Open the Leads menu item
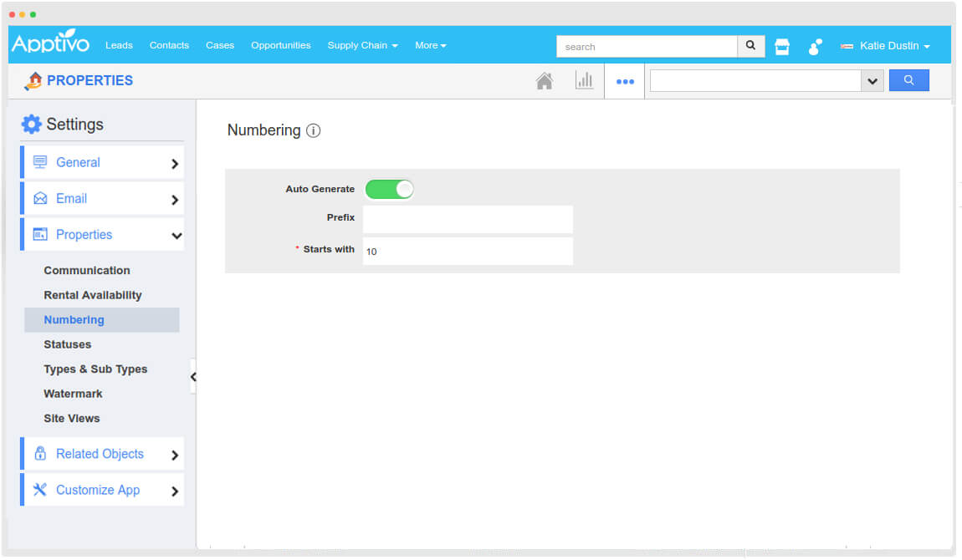Image resolution: width=962 pixels, height=560 pixels. point(119,46)
